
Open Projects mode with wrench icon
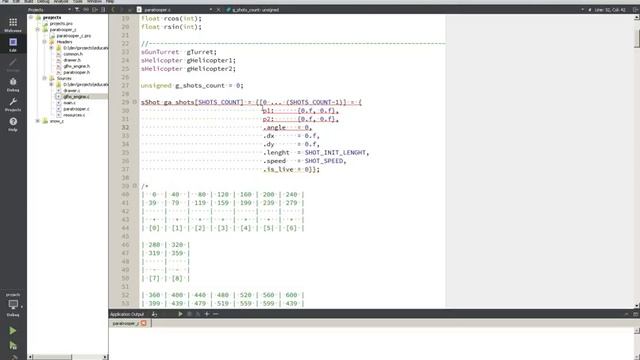tap(13, 104)
